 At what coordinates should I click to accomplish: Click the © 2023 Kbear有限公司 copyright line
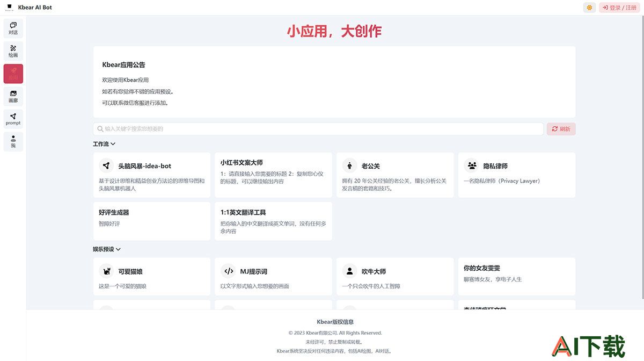[335, 333]
